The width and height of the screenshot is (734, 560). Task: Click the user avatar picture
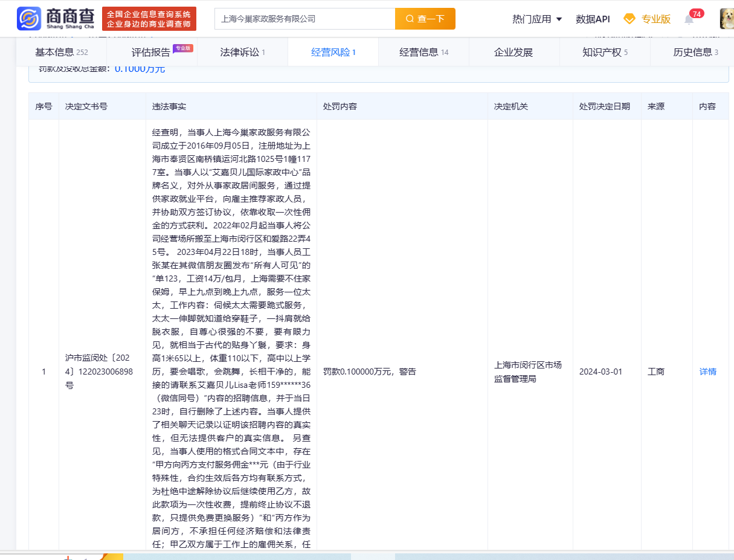point(727,19)
